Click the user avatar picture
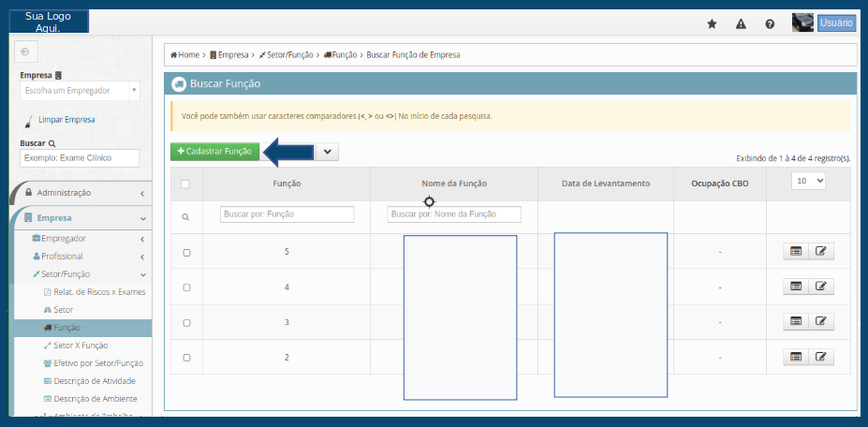The height and width of the screenshot is (427, 868). [x=802, y=22]
